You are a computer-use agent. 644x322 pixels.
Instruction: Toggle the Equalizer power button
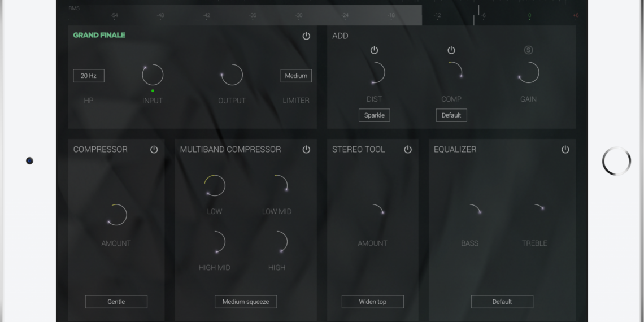565,150
